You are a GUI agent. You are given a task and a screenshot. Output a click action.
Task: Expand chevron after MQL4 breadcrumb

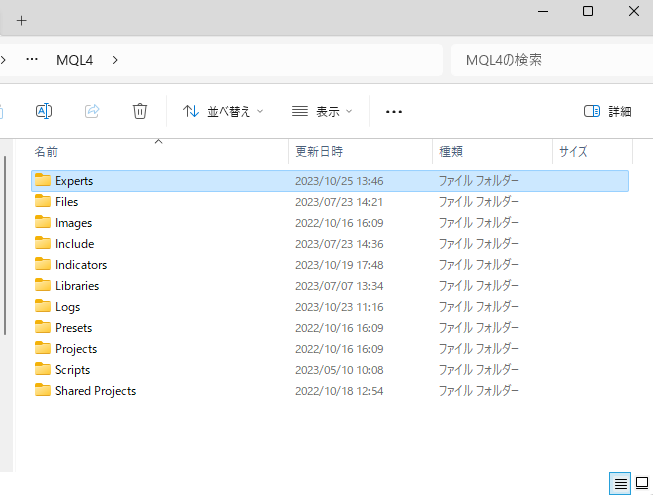116,60
